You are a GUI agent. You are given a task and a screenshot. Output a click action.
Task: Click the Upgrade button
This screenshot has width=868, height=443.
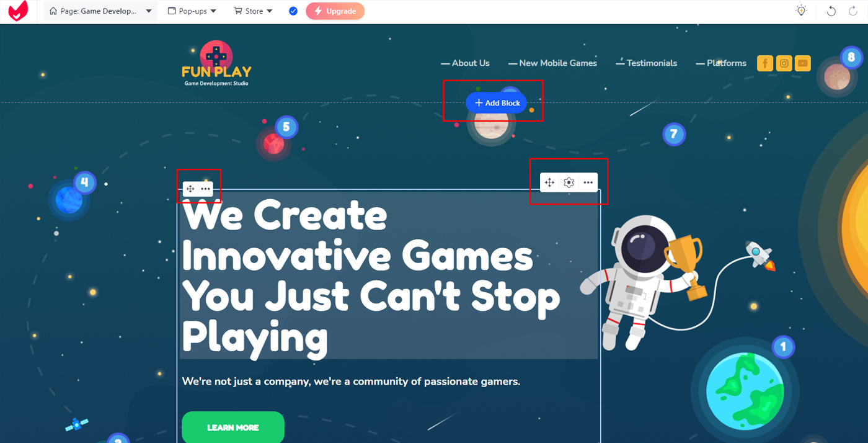(335, 11)
